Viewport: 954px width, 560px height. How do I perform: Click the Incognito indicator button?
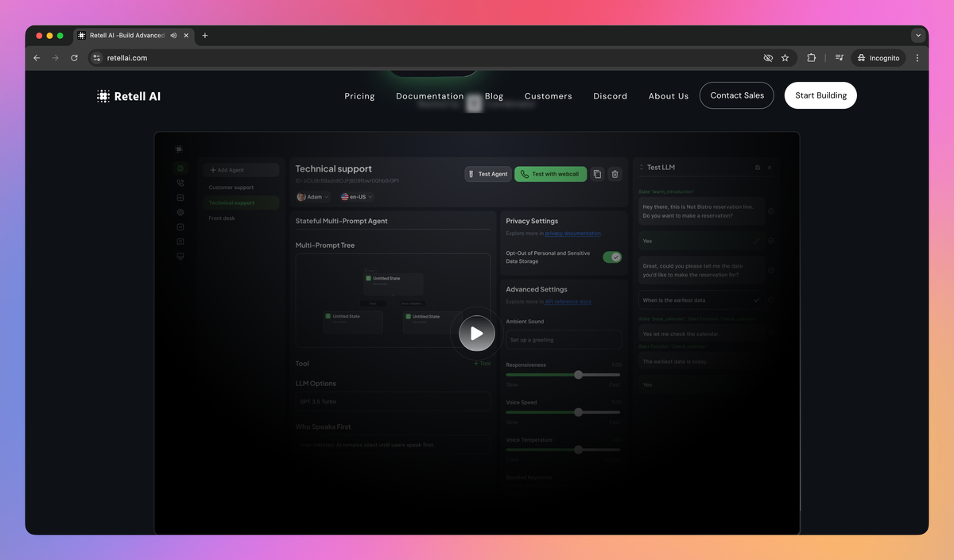pyautogui.click(x=878, y=58)
